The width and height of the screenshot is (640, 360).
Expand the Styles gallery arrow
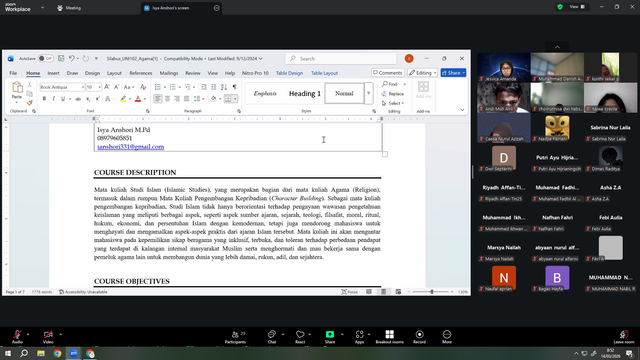click(369, 93)
